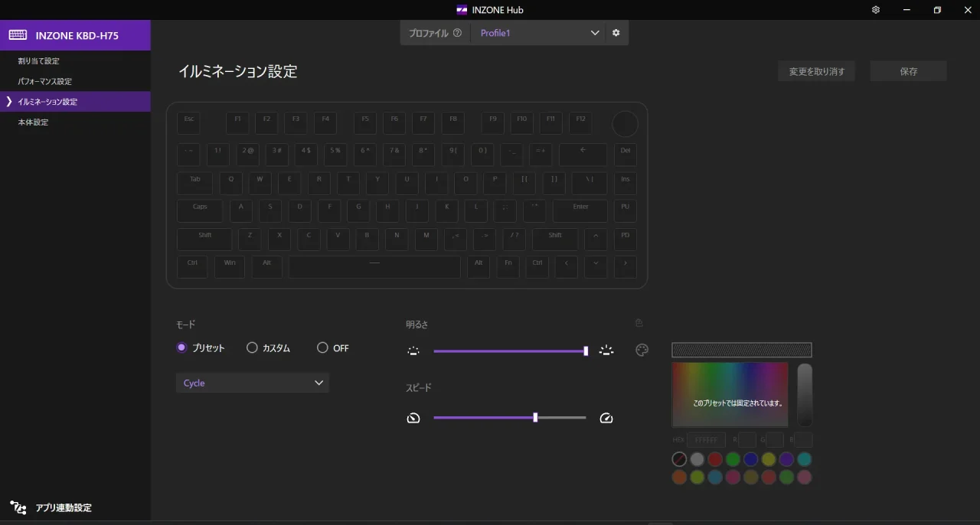Select the Ins key on keyboard diagram
Screen dimensions: 980x525
pos(625,183)
